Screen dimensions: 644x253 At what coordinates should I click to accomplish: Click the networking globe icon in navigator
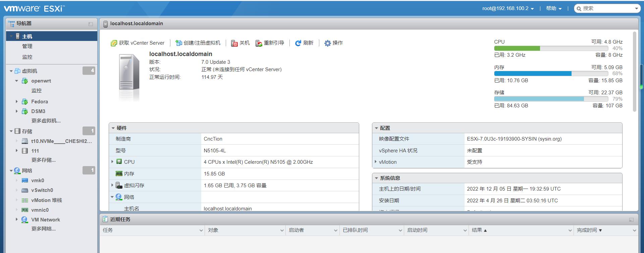(17, 171)
